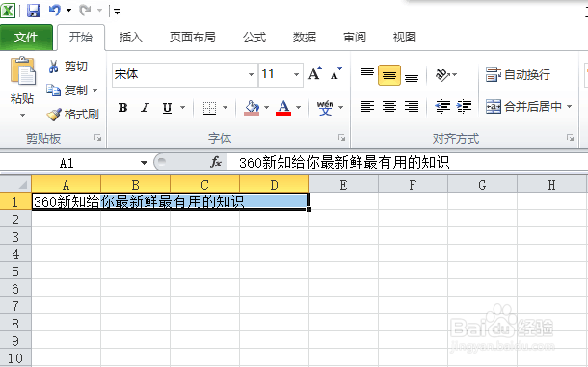Click the 剪切 (Cut) button
The height and width of the screenshot is (367, 588).
pyautogui.click(x=67, y=66)
